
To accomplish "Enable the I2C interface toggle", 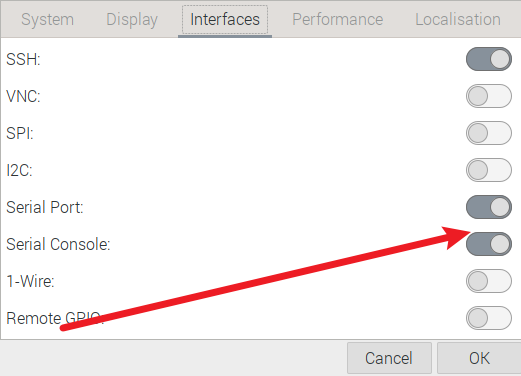I will (489, 170).
